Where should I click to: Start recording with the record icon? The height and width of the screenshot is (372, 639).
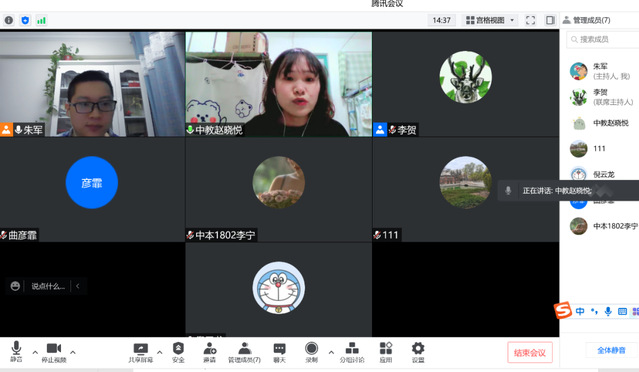click(311, 352)
